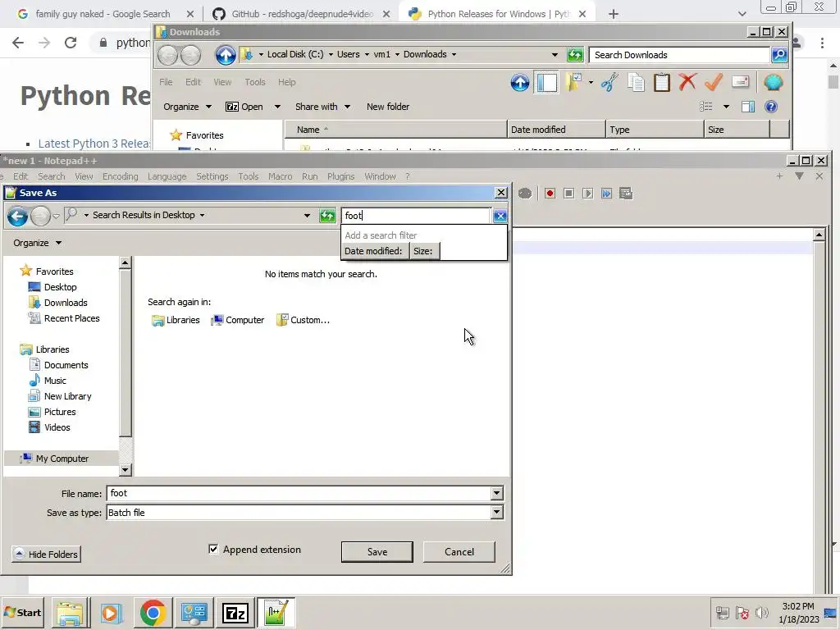
Task: Open Windows Explorer from the taskbar
Action: pyautogui.click(x=71, y=612)
